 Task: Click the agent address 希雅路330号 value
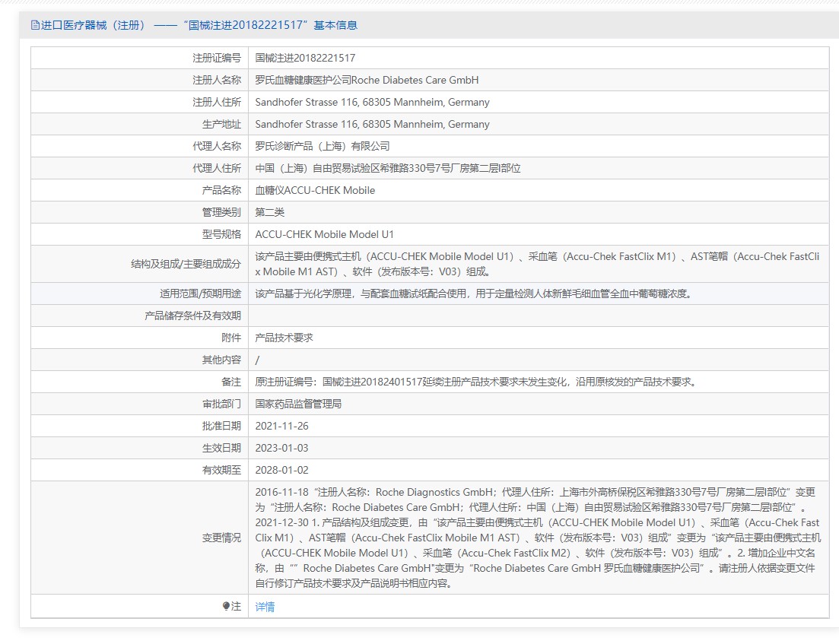coord(388,169)
